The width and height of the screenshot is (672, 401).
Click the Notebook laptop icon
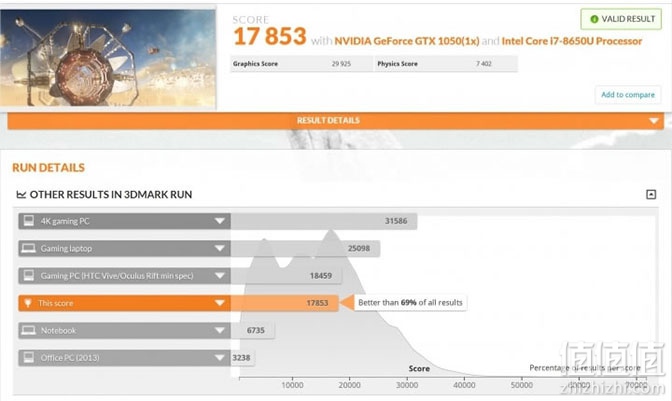(29, 330)
